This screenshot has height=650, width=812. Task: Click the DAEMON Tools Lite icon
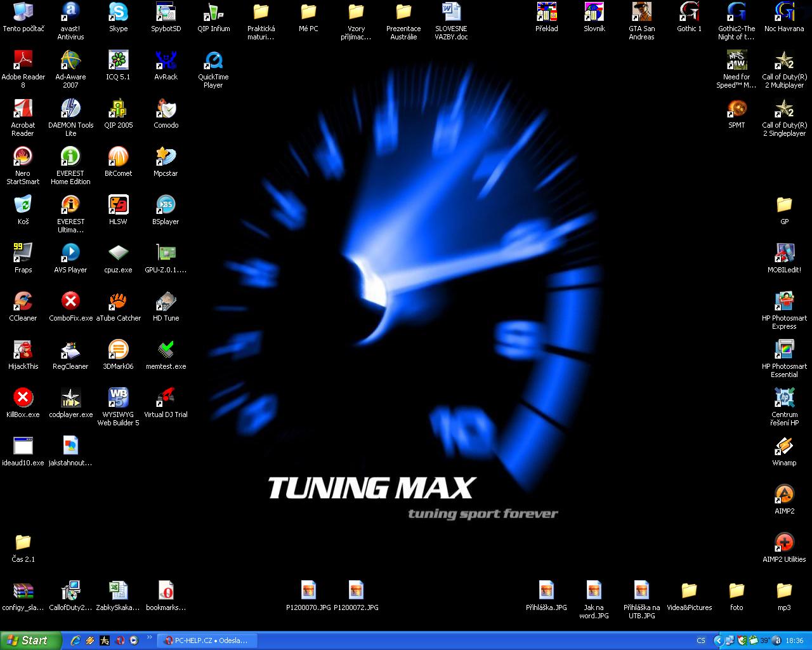70,109
